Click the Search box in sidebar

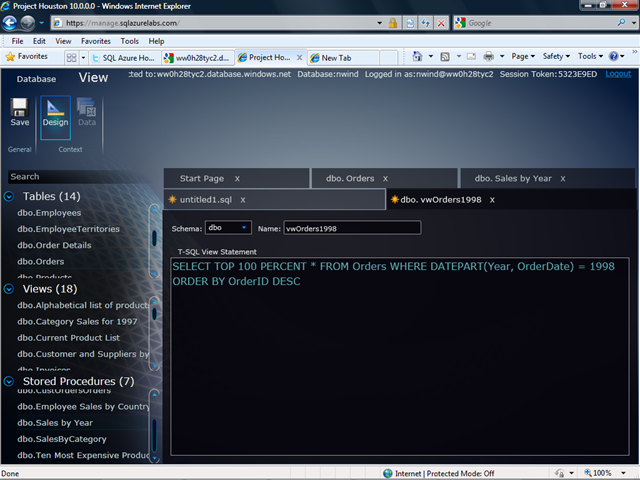80,177
